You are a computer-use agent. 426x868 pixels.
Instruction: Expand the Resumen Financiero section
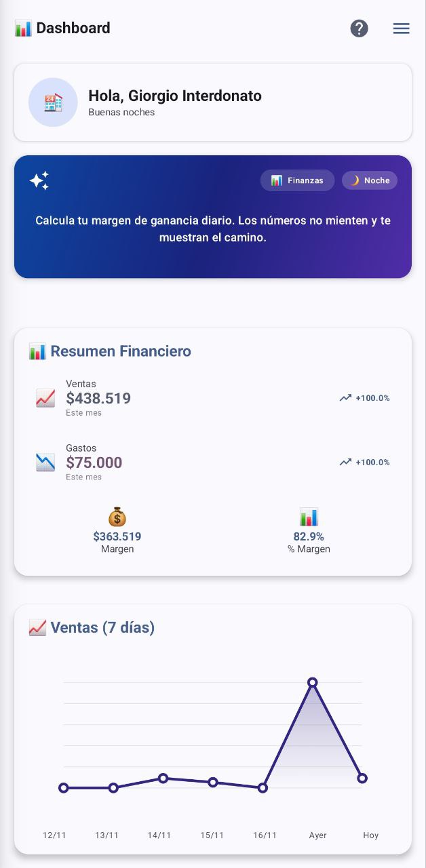[x=109, y=351]
